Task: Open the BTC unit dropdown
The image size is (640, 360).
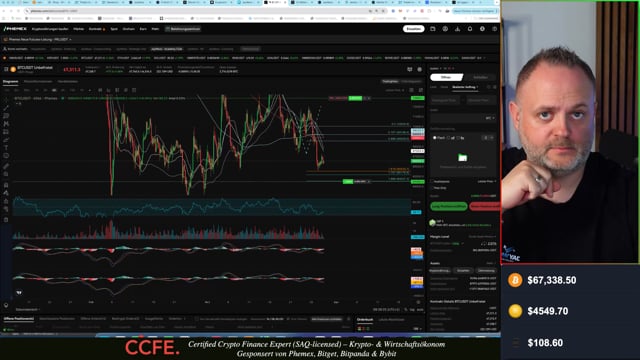Action: coord(490,118)
